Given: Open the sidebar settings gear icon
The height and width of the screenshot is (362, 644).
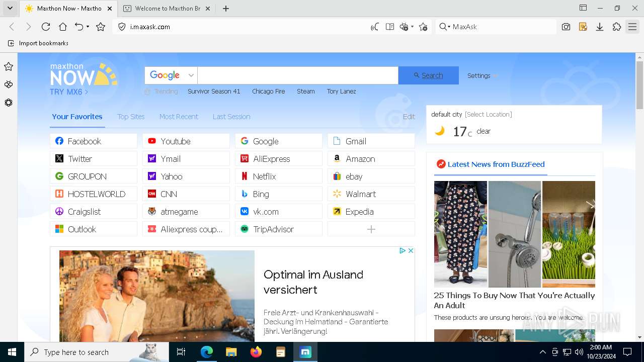Looking at the screenshot, I should (9, 103).
